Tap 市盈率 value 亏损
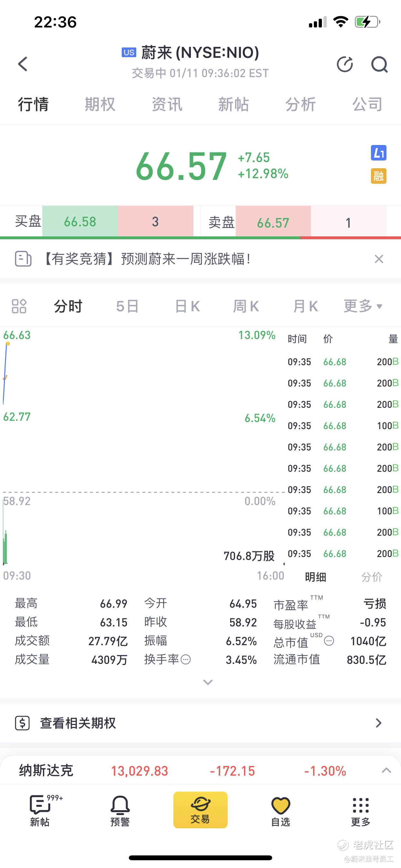401x868 pixels. coord(375,604)
